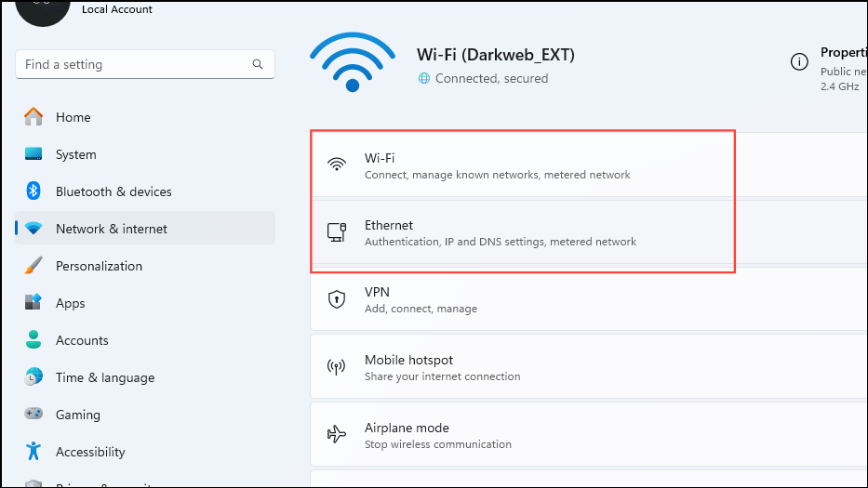Click the large Wi-Fi status icon
Image resolution: width=868 pixels, height=488 pixels.
click(353, 62)
